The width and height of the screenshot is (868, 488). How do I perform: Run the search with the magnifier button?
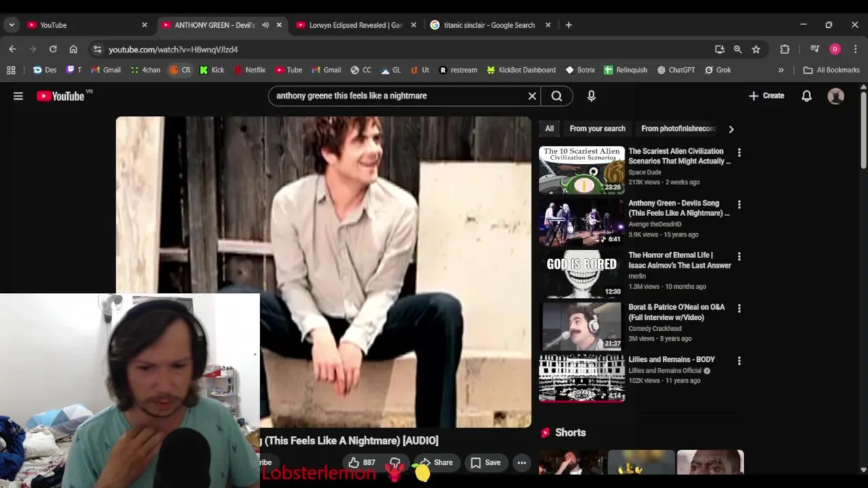557,96
